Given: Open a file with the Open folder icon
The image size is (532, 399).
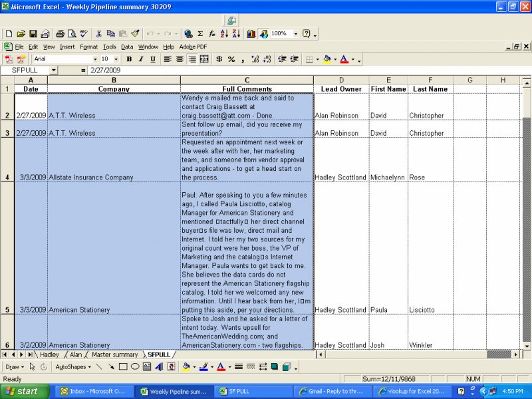Looking at the screenshot, I should [21, 34].
